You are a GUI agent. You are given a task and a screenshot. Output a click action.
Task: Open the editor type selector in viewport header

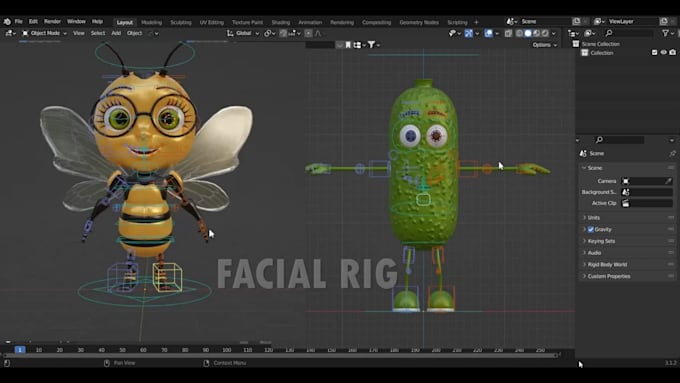(10, 33)
